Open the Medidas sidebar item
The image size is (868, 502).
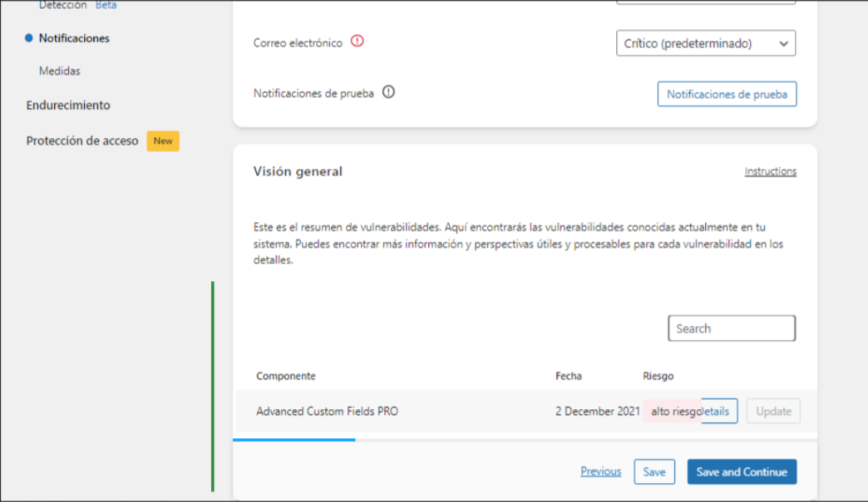tap(59, 71)
